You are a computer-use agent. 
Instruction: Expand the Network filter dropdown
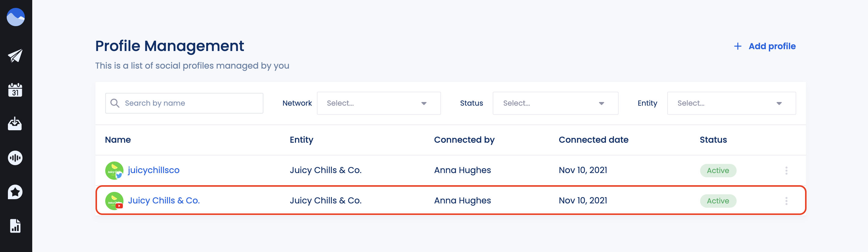pos(379,103)
